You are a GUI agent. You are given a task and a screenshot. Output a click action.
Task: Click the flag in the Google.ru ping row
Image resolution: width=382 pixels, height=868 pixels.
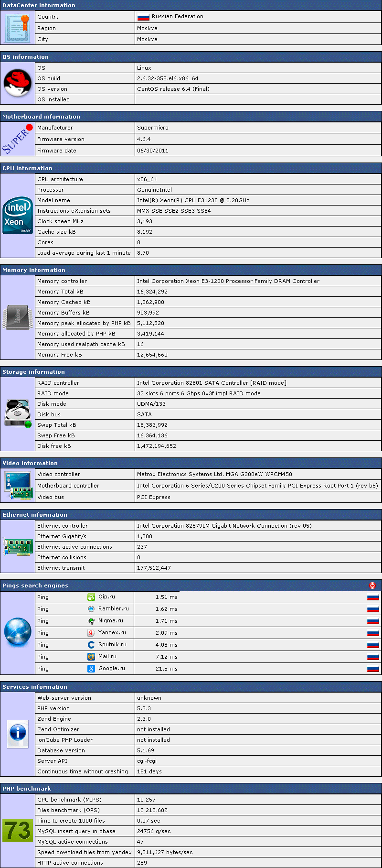[x=373, y=669]
